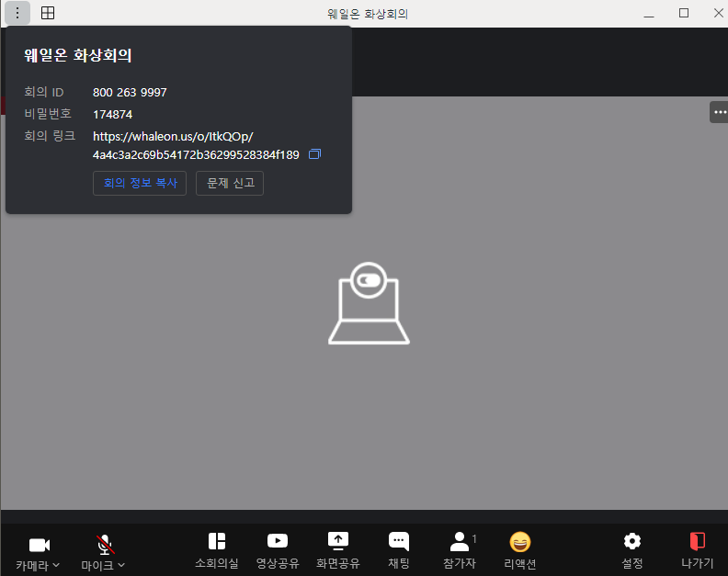The image size is (728, 576).
Task: Click the whaleon.us meeting link text
Action: point(196,145)
